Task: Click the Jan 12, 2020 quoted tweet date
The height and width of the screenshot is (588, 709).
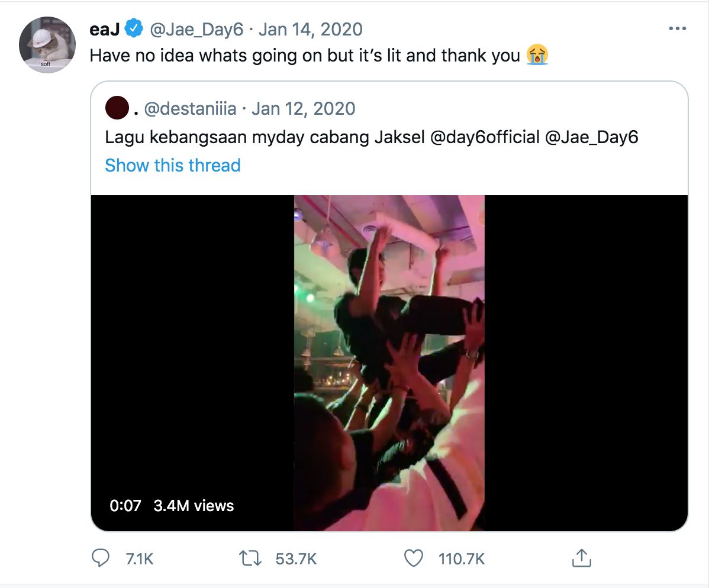Action: coord(304,108)
